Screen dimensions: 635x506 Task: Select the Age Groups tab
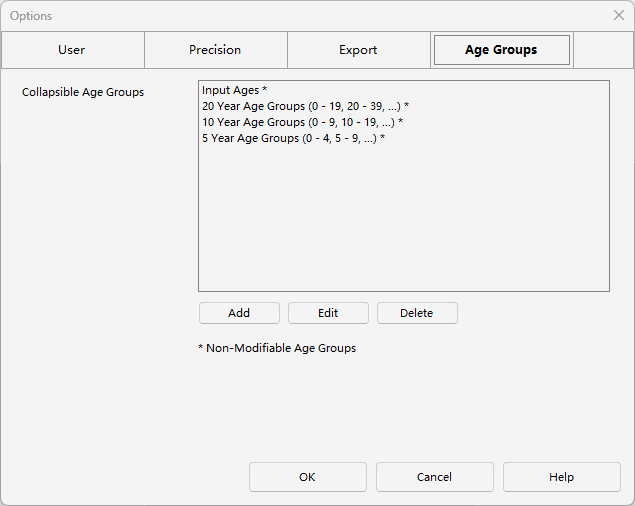[502, 50]
